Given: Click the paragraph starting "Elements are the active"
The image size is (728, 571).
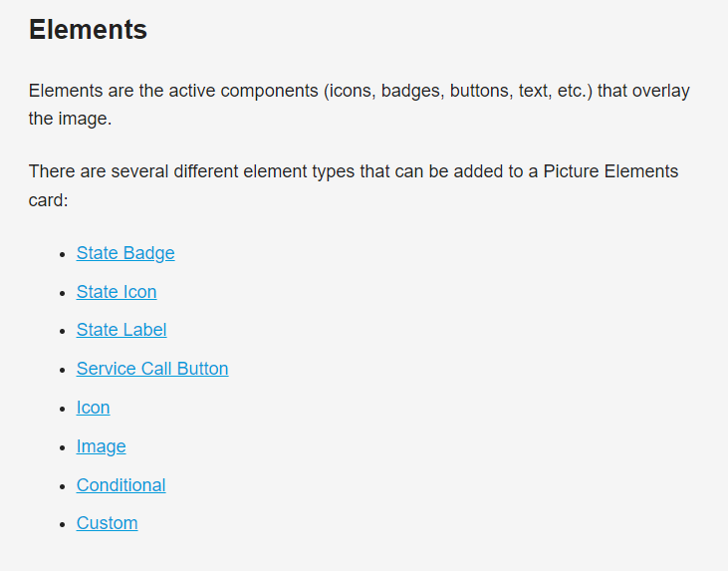Looking at the screenshot, I should pos(359,105).
